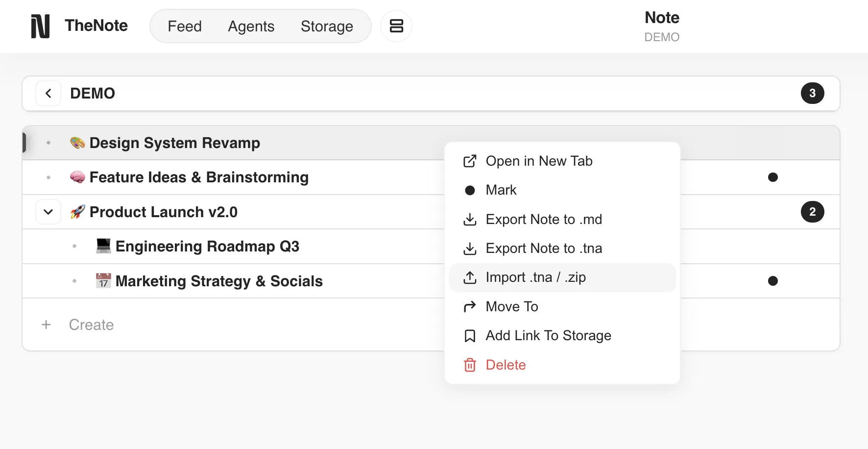Click the brain emoji on Feature Ideas
The width and height of the screenshot is (868, 449).
point(77,177)
